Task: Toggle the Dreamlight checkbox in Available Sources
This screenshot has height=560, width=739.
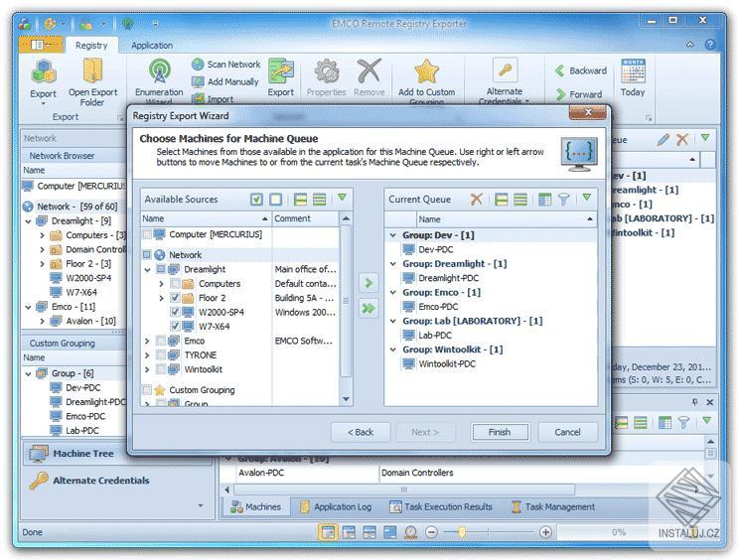Action: pyautogui.click(x=161, y=269)
